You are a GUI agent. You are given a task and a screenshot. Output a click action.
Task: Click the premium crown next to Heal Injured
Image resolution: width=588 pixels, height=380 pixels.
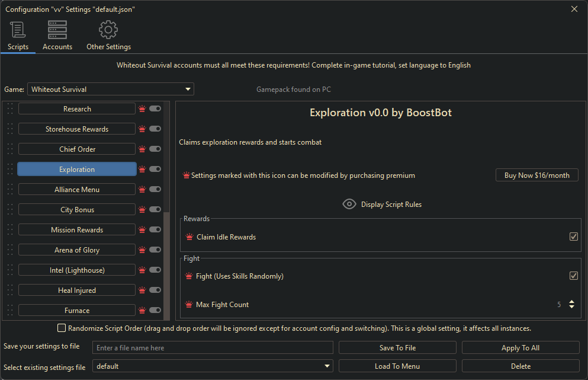pyautogui.click(x=142, y=290)
